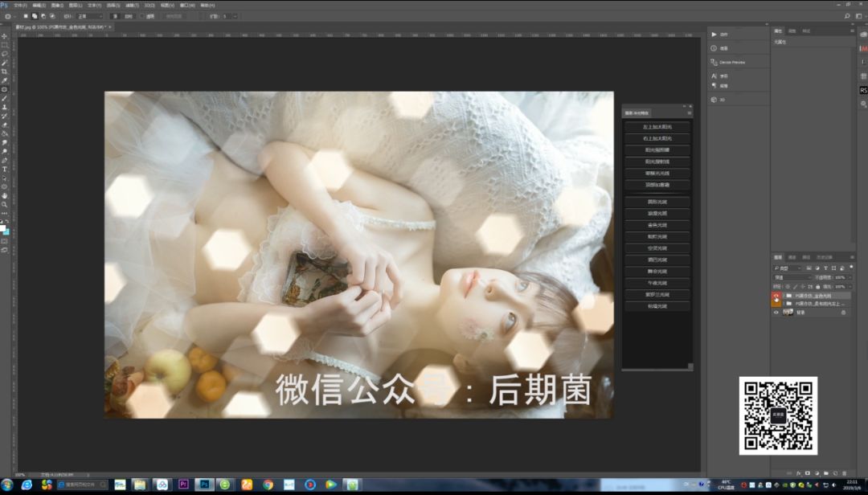Open the 文件 (File) menu
Viewport: 868px width, 495px height.
(20, 5)
